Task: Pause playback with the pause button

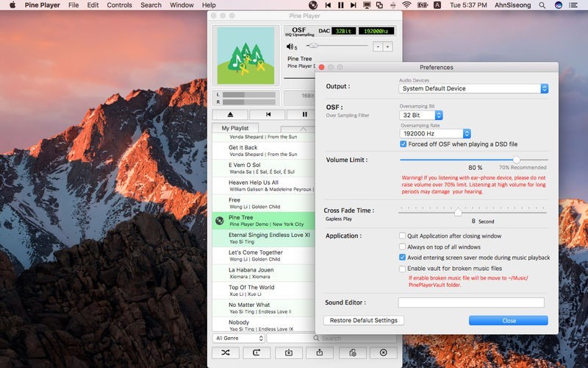Action: tap(304, 115)
